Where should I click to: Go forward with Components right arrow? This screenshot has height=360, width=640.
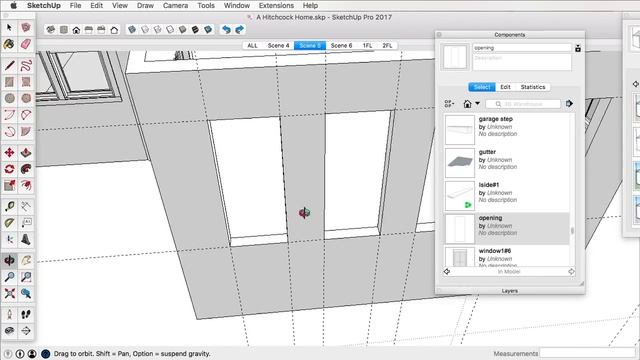tap(571, 271)
